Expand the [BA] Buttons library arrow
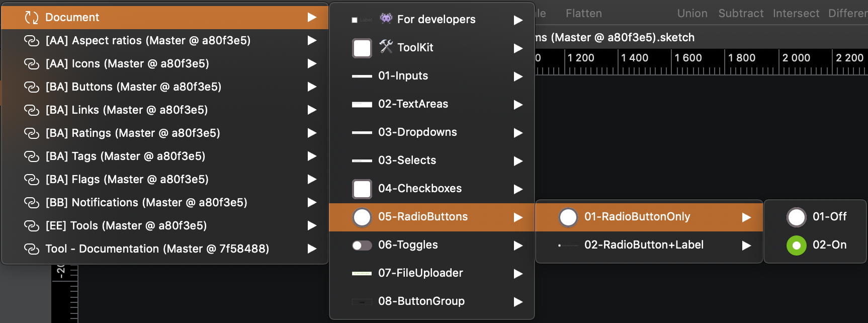 [x=312, y=87]
